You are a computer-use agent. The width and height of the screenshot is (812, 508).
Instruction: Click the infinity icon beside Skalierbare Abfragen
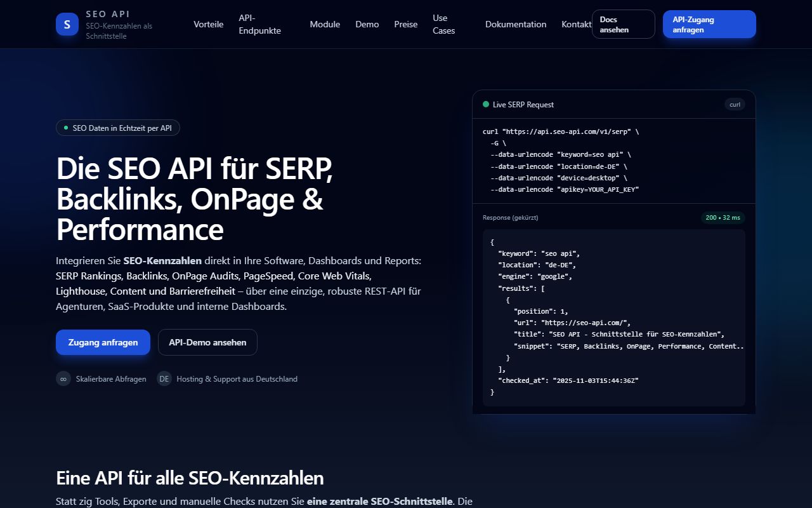(x=63, y=379)
